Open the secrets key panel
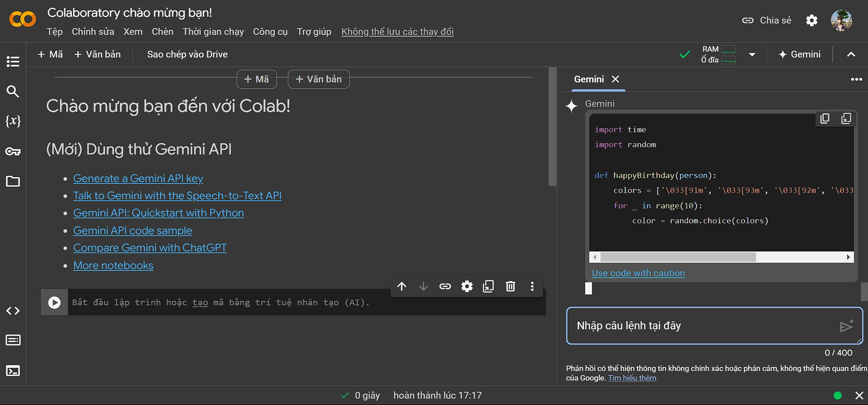The image size is (868, 405). pyautogui.click(x=13, y=151)
